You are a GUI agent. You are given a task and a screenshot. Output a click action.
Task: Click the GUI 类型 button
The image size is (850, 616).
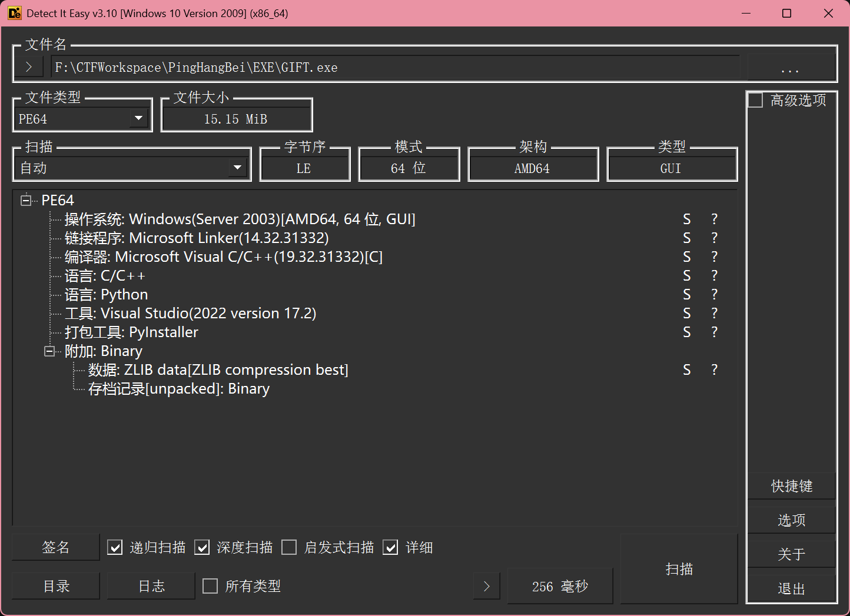[x=672, y=168]
